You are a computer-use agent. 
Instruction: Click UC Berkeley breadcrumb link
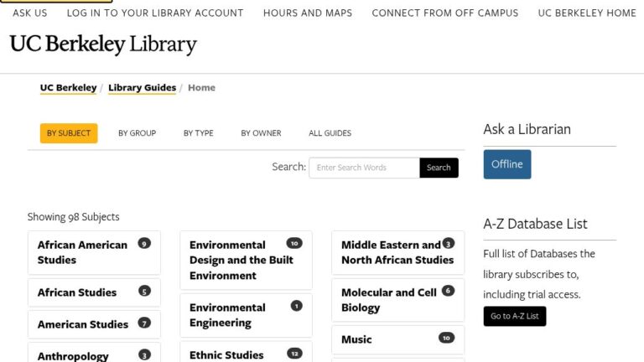(x=68, y=88)
